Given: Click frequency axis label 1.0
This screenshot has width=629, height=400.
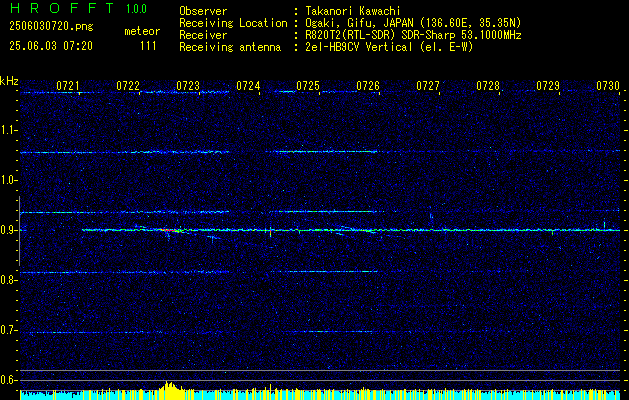Looking at the screenshot, I should point(7,180).
